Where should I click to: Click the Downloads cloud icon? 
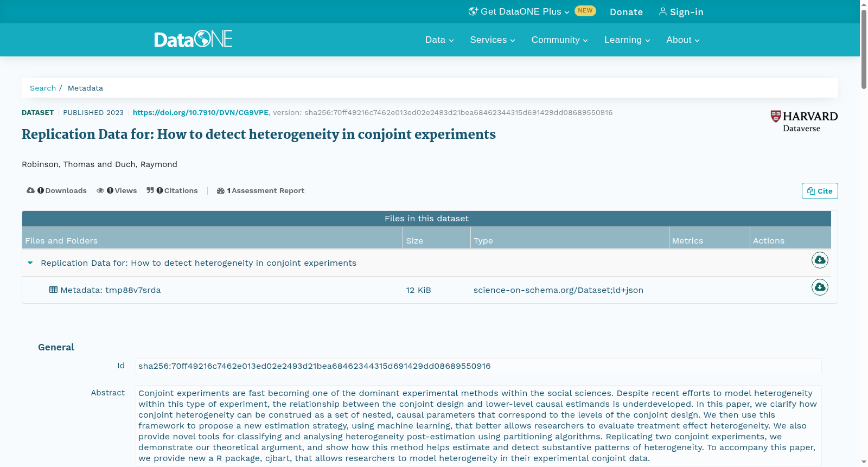point(30,190)
